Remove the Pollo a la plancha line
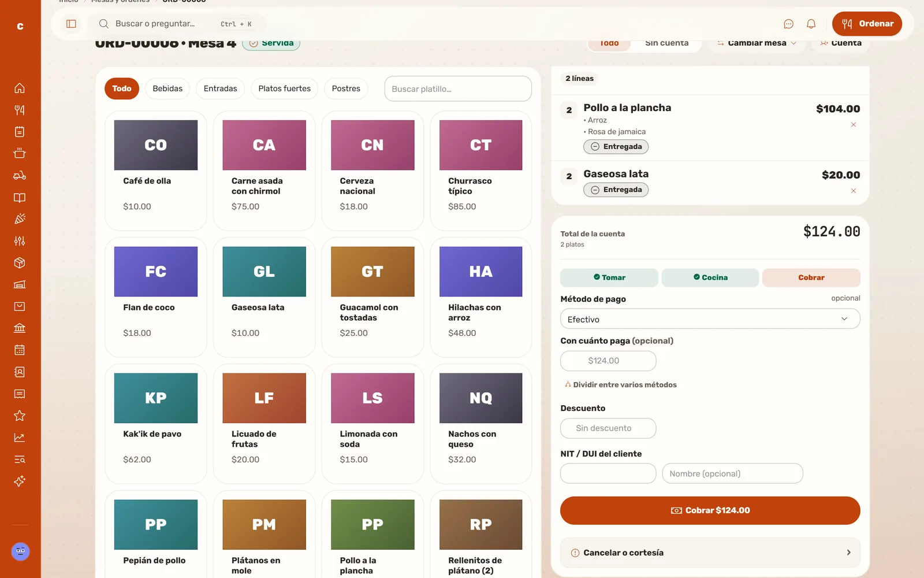Image resolution: width=924 pixels, height=578 pixels. point(853,125)
